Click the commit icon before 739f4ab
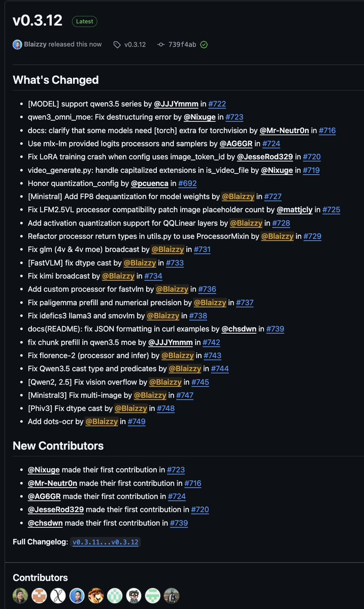This screenshot has height=609, width=364. pyautogui.click(x=160, y=45)
